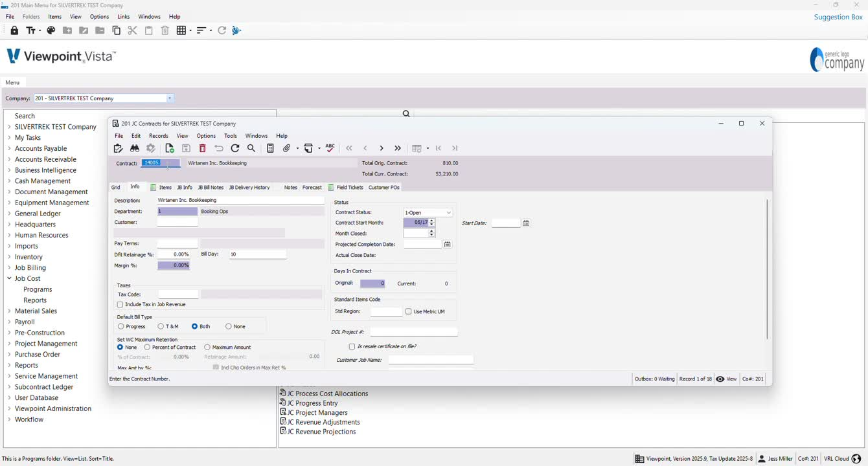This screenshot has height=466, width=868.
Task: Click the search magnifier in main menu
Action: pos(406,114)
